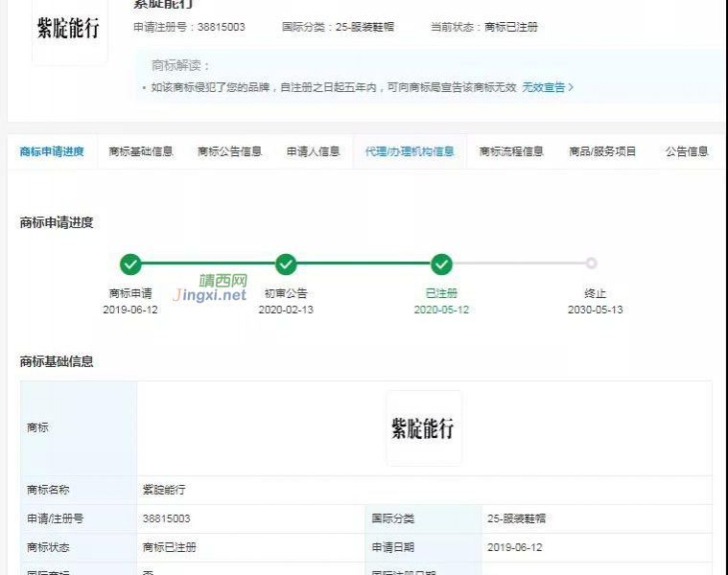Click the date 2030-05-13 under 终止
This screenshot has width=728, height=575.
[596, 310]
